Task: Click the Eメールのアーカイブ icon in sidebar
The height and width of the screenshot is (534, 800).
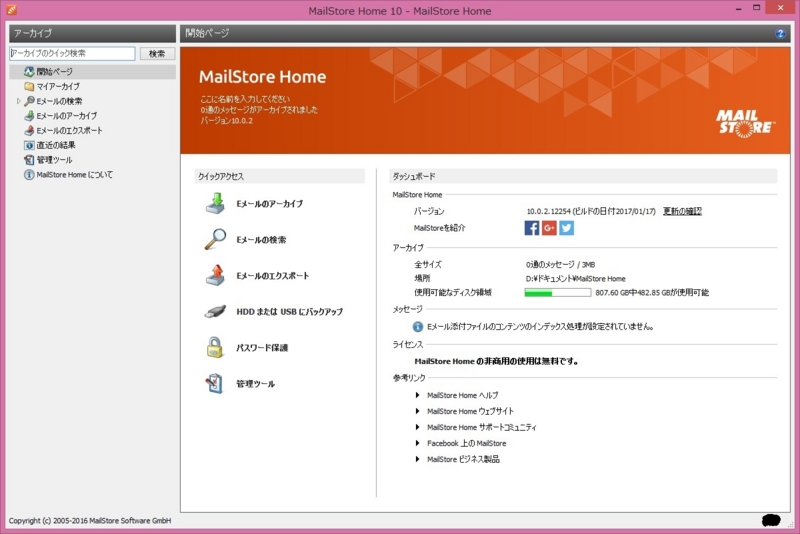Action: [29, 116]
